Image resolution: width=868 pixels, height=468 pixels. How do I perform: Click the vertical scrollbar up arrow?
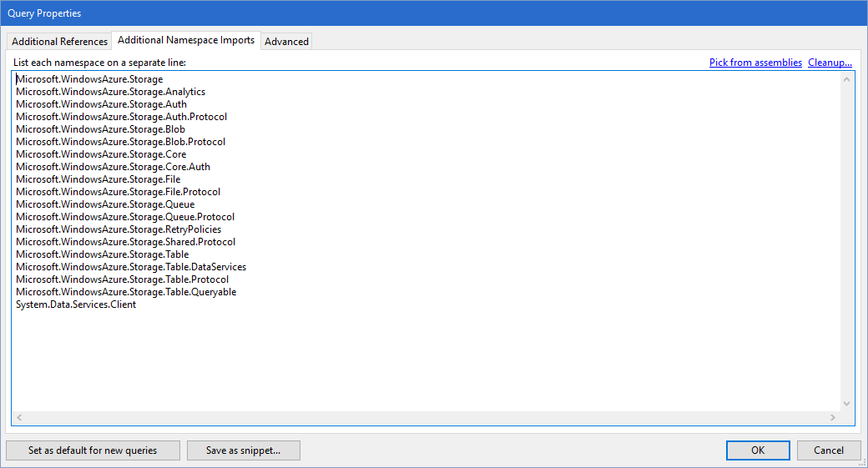[846, 79]
